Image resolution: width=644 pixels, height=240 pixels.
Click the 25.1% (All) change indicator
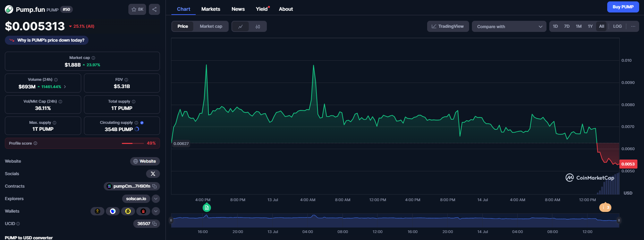[x=82, y=26]
